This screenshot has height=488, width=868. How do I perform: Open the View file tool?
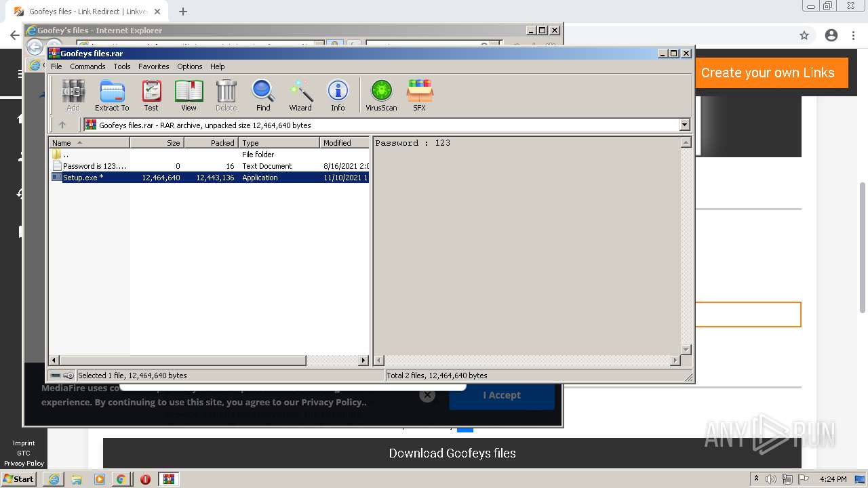[x=189, y=95]
